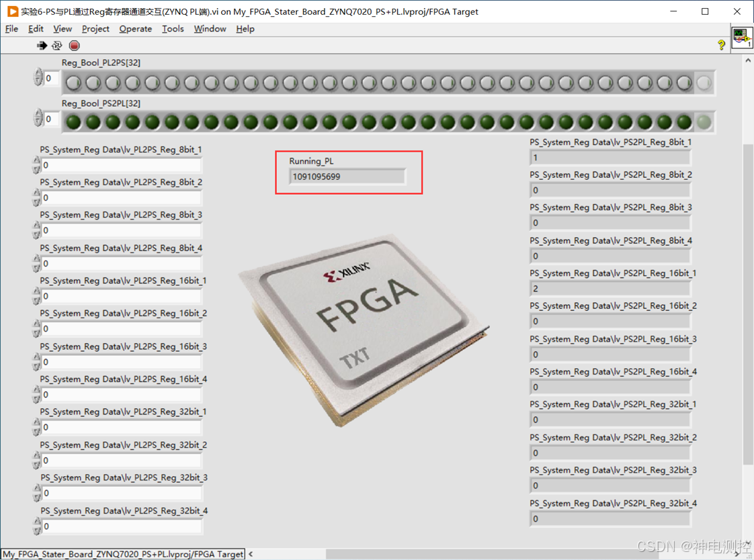Viewport: 754px width, 560px height.
Task: Click the vertical scrollbar thumb
Action: (x=748, y=304)
